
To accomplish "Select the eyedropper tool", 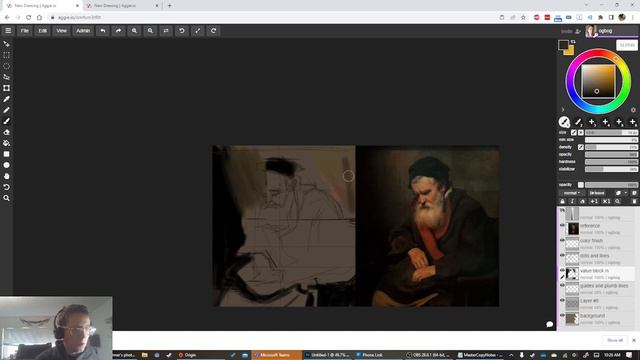I will click(x=7, y=99).
